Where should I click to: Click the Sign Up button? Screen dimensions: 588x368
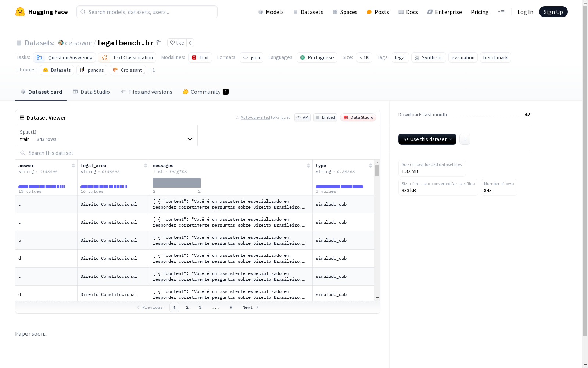pos(553,12)
